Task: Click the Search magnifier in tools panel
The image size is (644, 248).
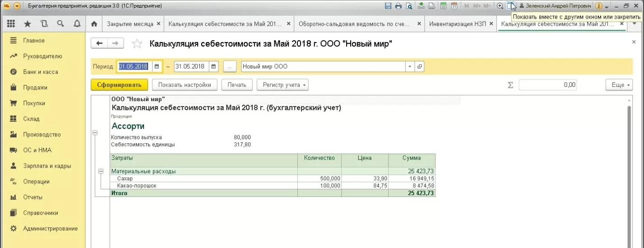Action: (x=60, y=23)
